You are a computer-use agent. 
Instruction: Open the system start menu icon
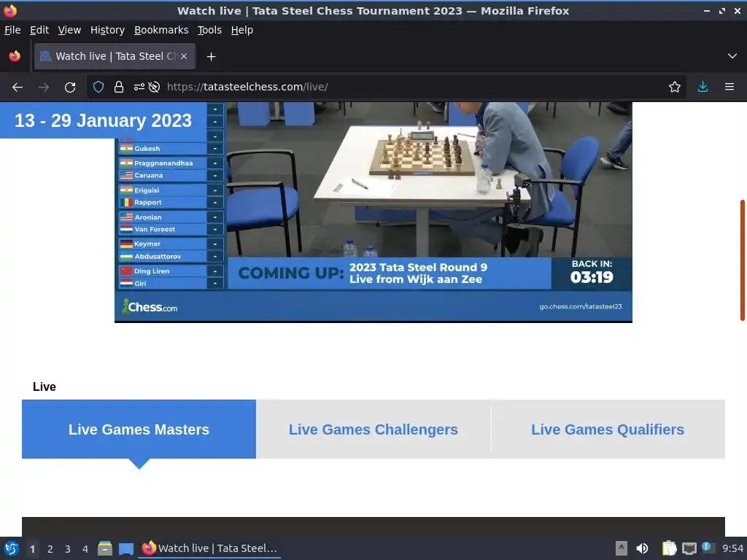tap(12, 548)
